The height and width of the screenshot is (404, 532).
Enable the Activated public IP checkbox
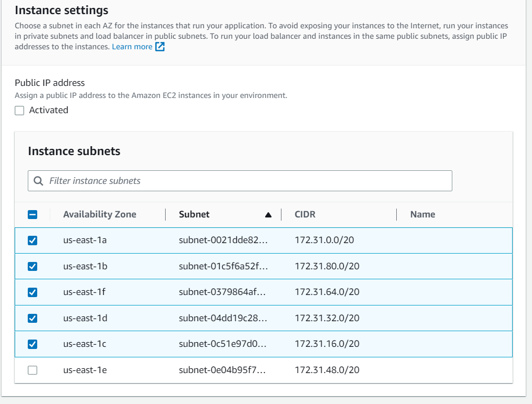[x=19, y=110]
